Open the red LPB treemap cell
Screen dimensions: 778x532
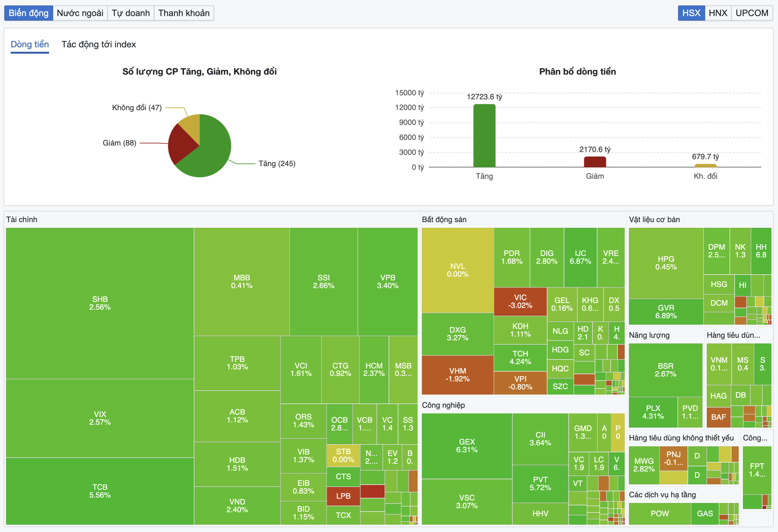coord(343,496)
